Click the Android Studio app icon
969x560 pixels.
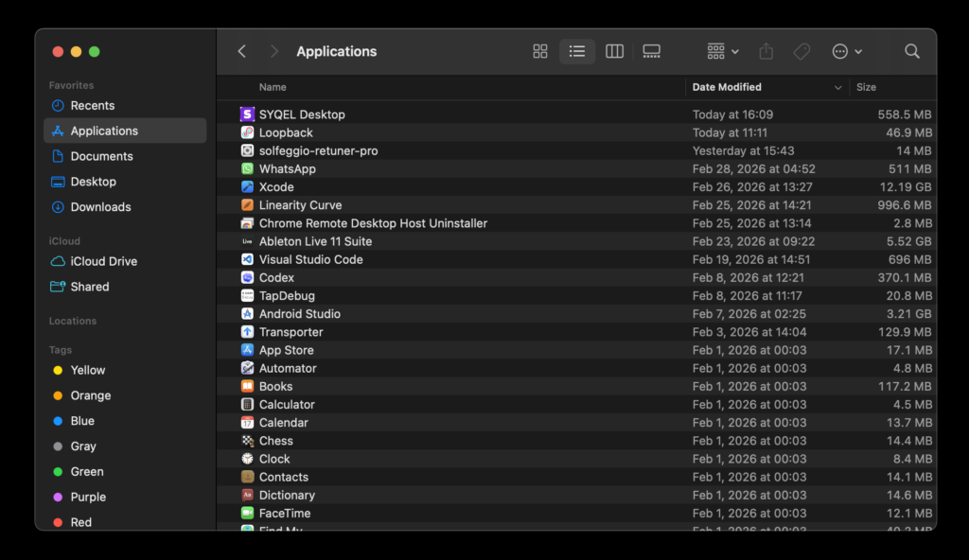coord(247,314)
